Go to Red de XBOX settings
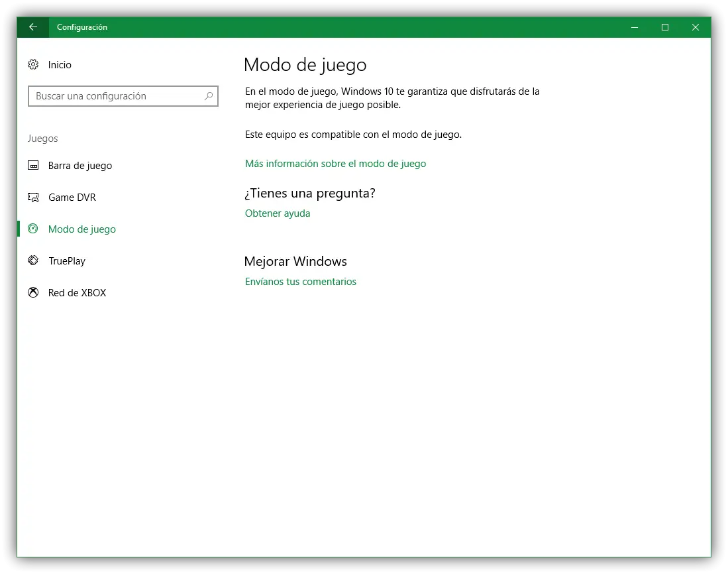 (x=77, y=292)
